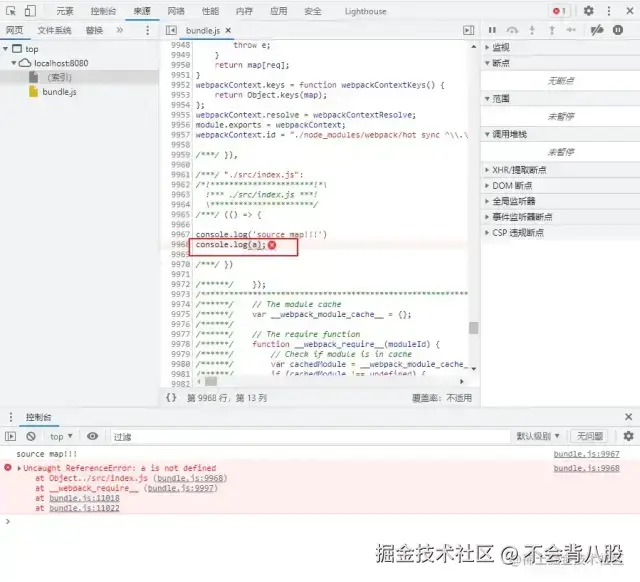The image size is (640, 582).
Task: Select the (索引) index file
Action: point(60,77)
